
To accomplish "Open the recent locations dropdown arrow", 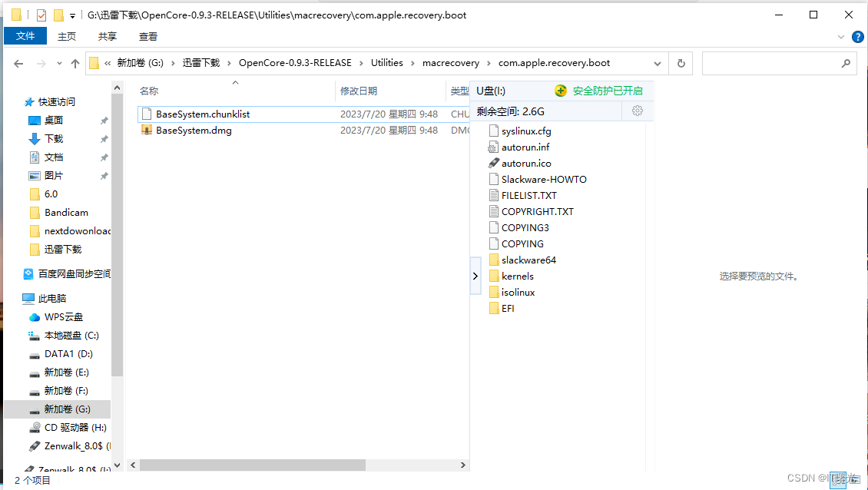I will pyautogui.click(x=59, y=64).
